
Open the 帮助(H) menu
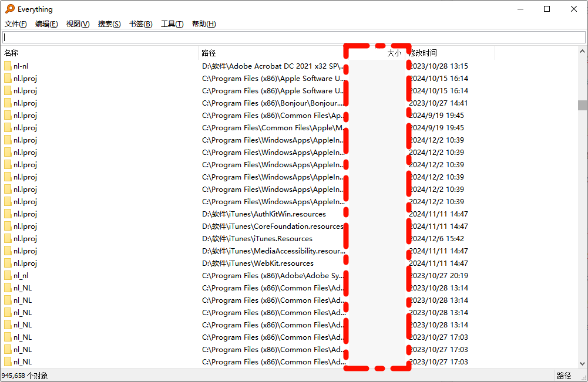coord(204,24)
